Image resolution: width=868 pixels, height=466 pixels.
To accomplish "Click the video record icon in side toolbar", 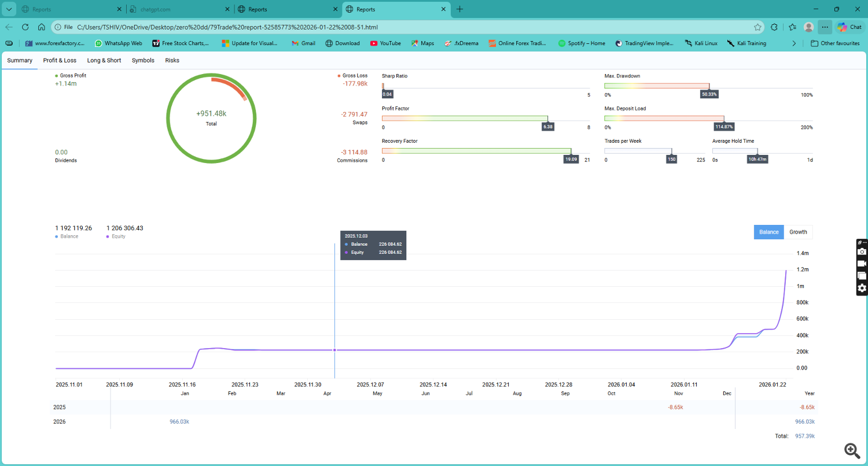I will pos(862,264).
